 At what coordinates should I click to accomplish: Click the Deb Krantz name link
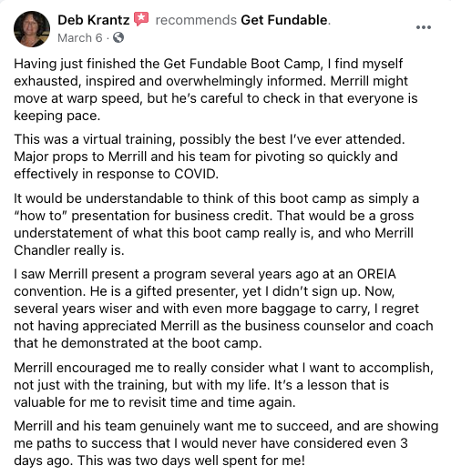point(93,20)
